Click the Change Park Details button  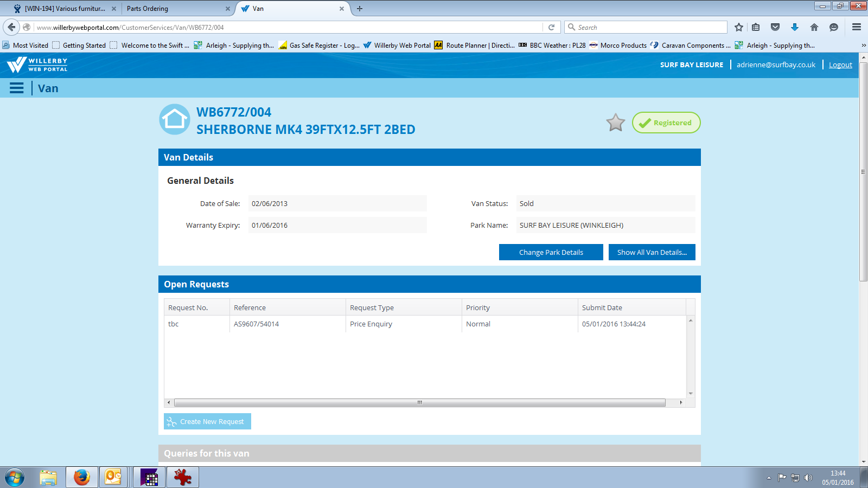tap(551, 252)
